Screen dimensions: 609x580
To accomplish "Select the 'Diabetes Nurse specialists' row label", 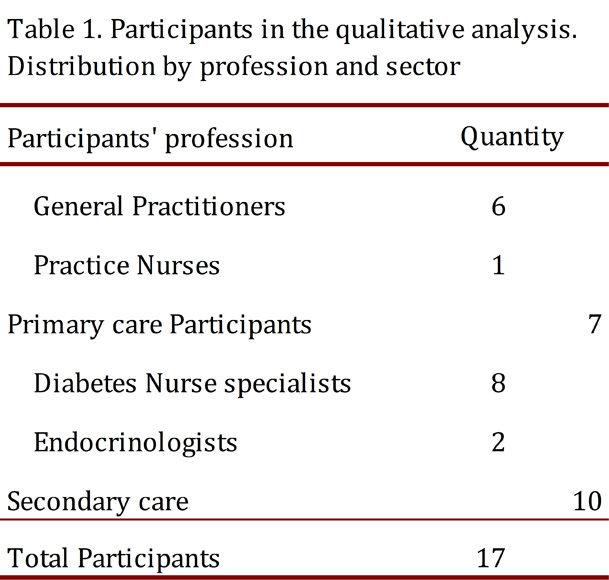I will pos(192,383).
